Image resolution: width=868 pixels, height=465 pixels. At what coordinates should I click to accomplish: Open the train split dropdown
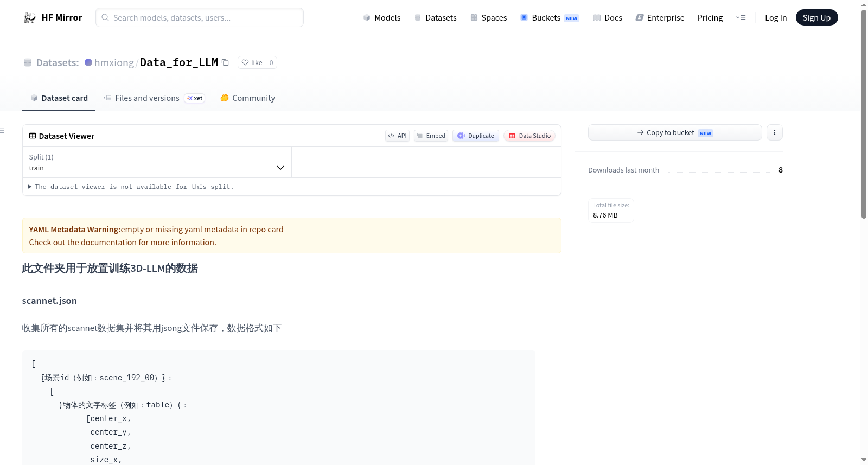click(x=157, y=162)
